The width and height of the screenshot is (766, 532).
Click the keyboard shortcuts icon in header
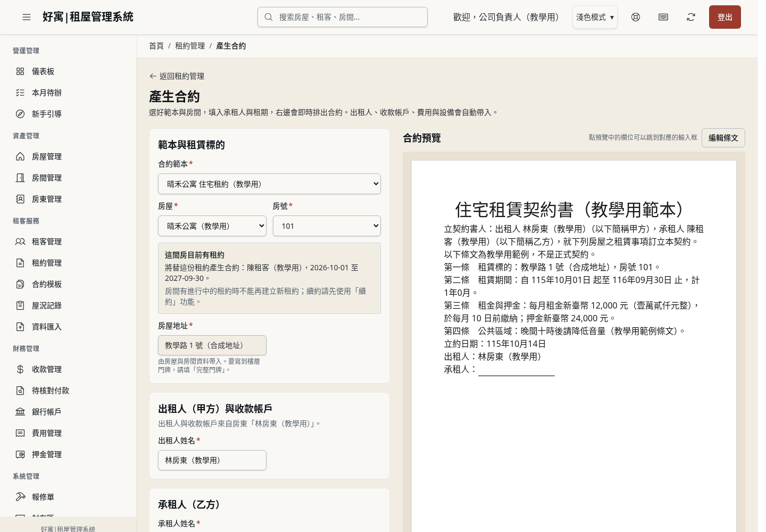click(663, 17)
